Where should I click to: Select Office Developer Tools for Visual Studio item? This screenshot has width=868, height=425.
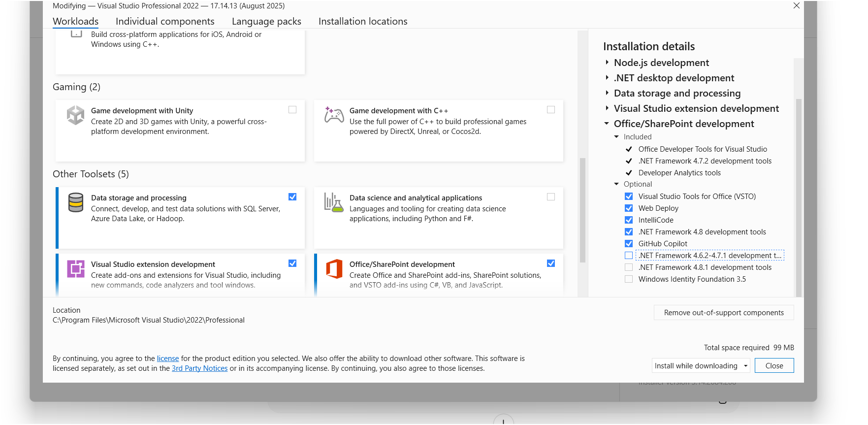point(703,149)
